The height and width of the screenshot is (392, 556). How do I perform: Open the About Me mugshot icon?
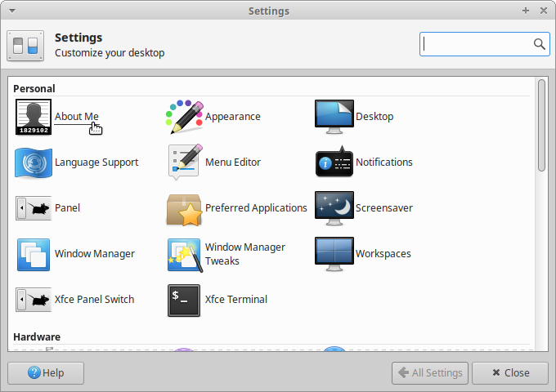coord(34,117)
